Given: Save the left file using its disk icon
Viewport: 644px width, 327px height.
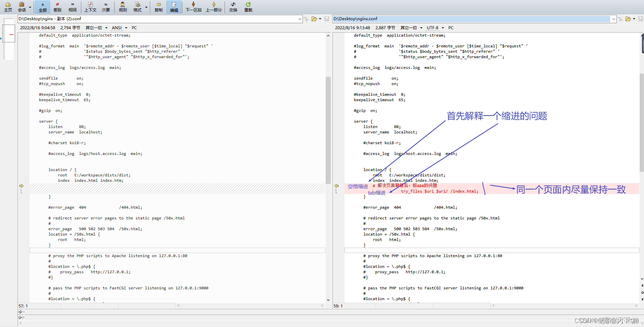Looking at the screenshot, I should click(x=327, y=19).
